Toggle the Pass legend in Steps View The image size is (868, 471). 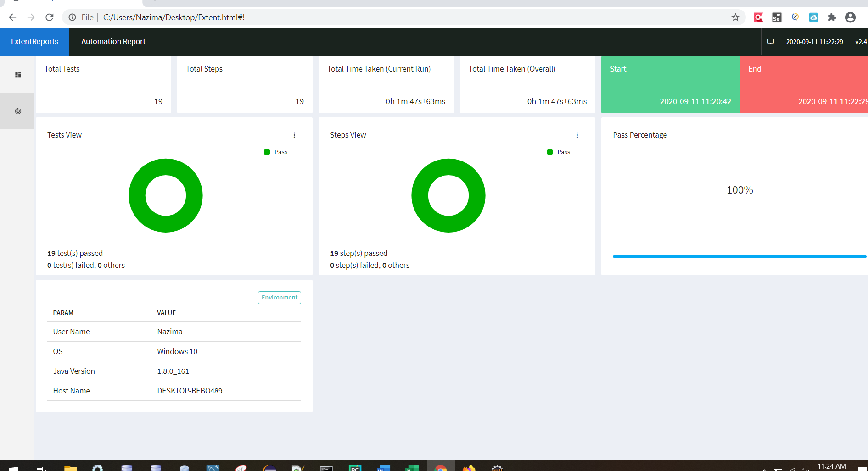pyautogui.click(x=558, y=151)
